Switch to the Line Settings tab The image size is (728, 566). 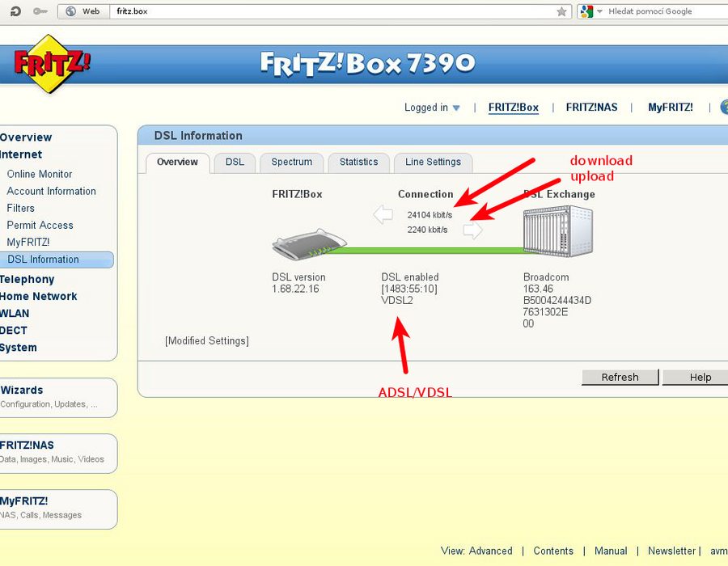(x=433, y=162)
